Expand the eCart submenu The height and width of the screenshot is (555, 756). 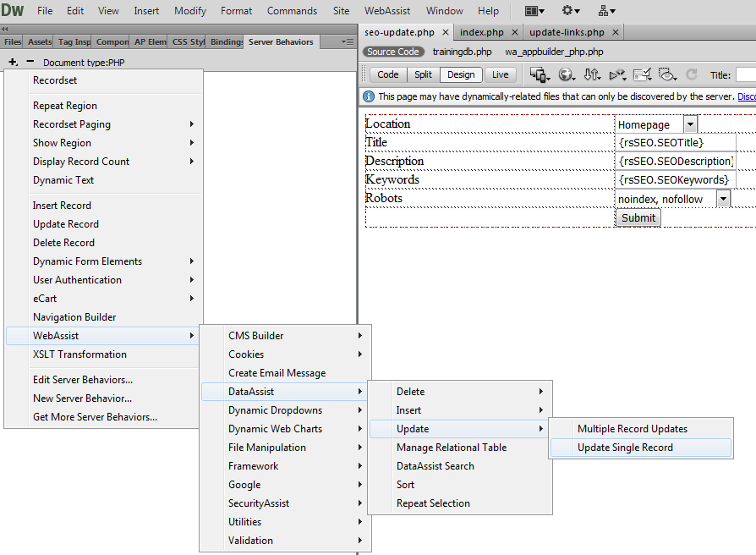pyautogui.click(x=191, y=299)
